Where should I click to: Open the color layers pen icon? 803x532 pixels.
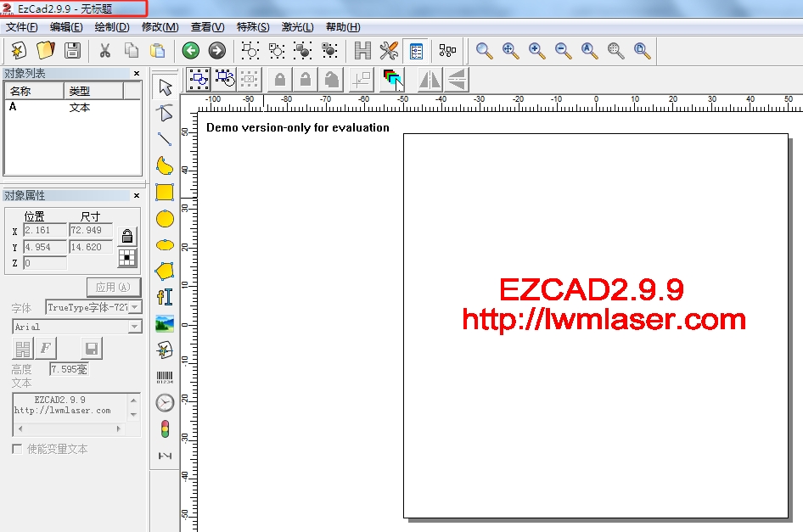point(393,80)
